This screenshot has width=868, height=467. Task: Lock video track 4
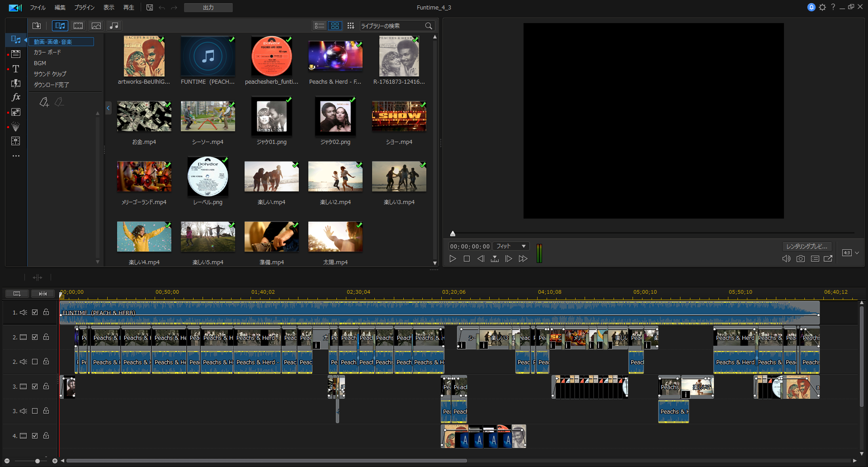click(46, 435)
